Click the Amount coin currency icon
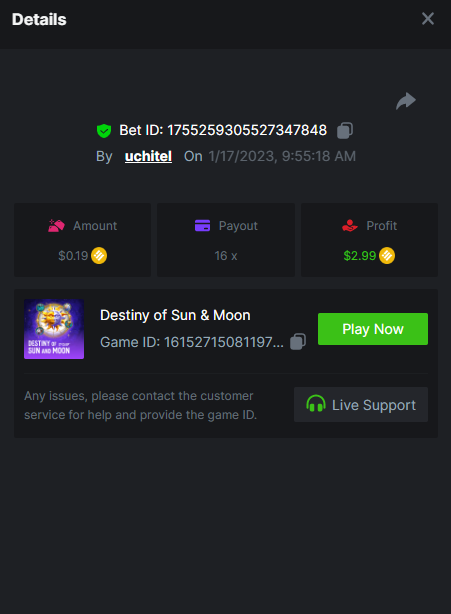The image size is (451, 614). coord(99,256)
